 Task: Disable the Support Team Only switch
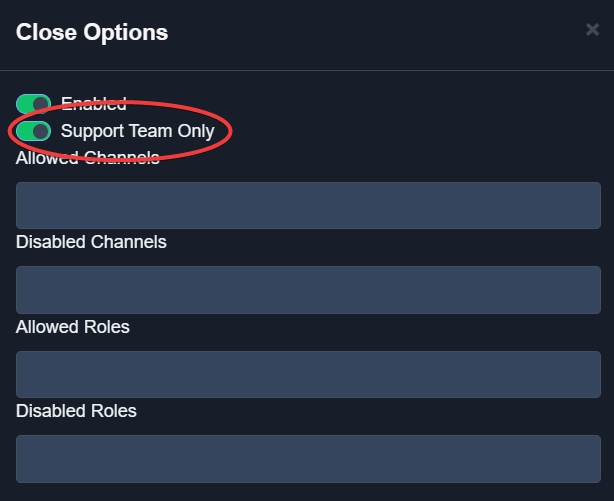pyautogui.click(x=33, y=131)
